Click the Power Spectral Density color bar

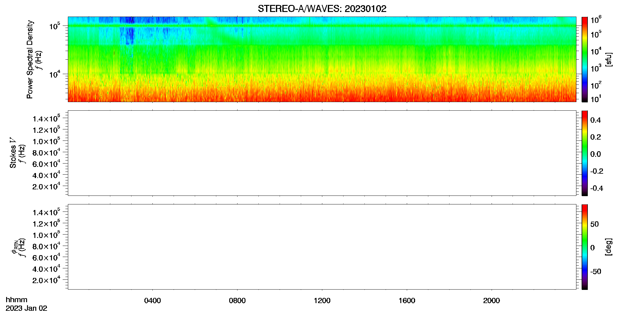[x=585, y=59]
